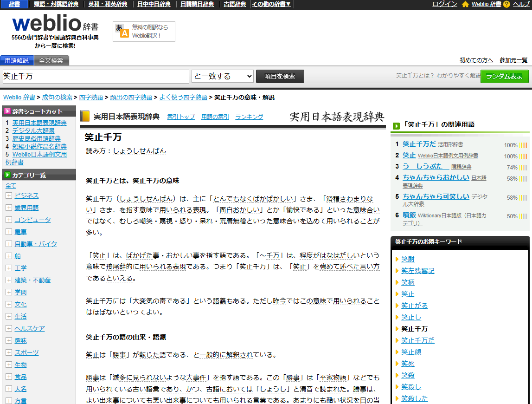Click the search field containing 笑止千万
The image size is (532, 404).
pos(96,77)
